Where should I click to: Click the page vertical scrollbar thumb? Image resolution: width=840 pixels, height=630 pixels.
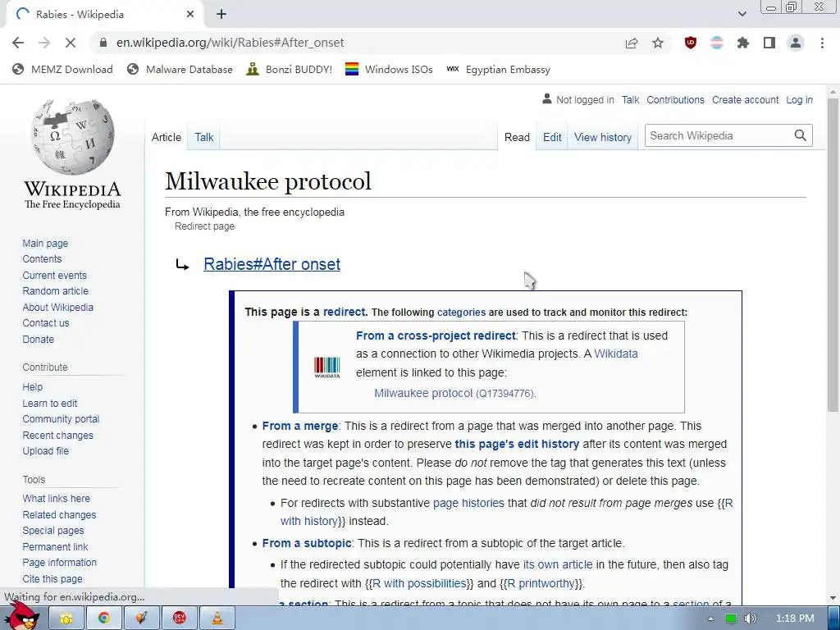[x=833, y=254]
